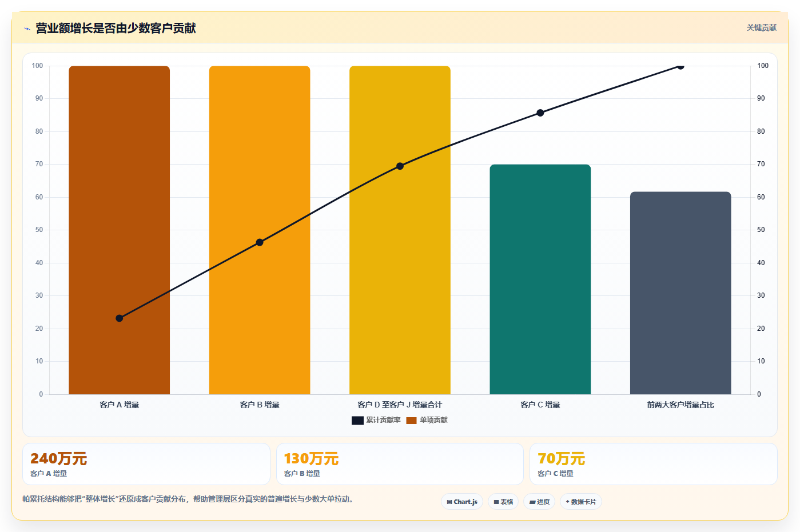
Task: Click the 130万元 value text
Action: click(311, 459)
